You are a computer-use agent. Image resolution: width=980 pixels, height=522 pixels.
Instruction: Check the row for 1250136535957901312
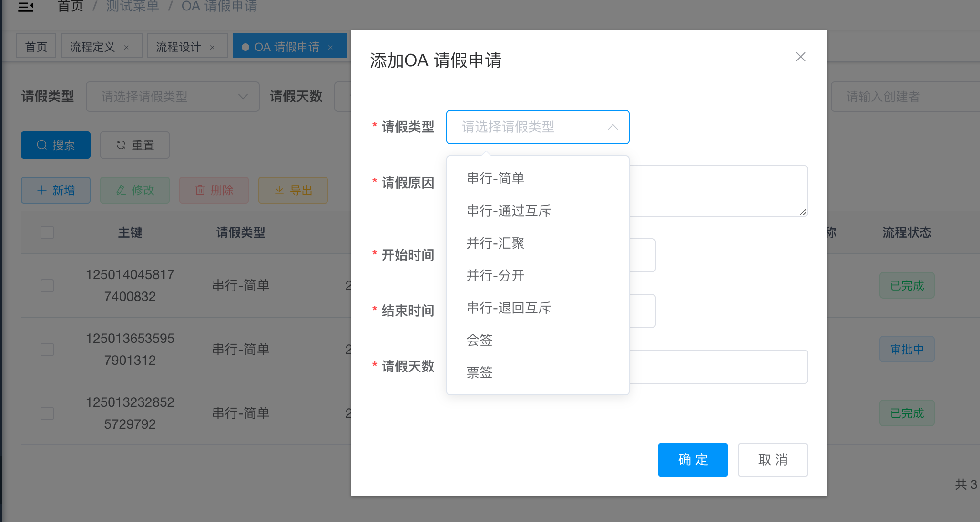pos(47,350)
